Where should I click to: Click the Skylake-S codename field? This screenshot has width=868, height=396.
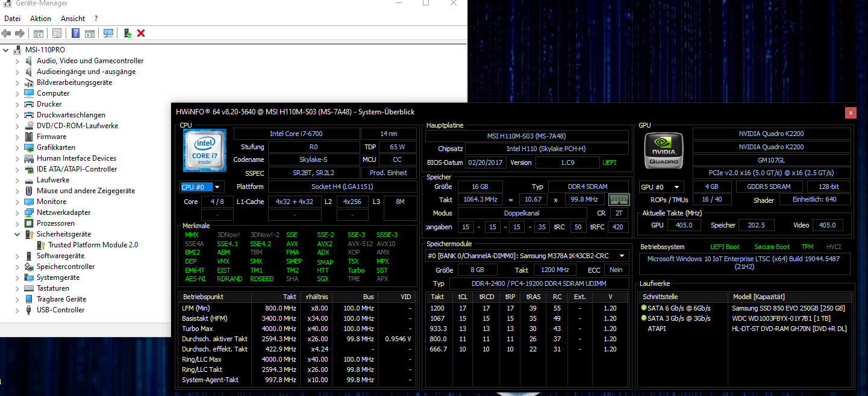point(314,159)
